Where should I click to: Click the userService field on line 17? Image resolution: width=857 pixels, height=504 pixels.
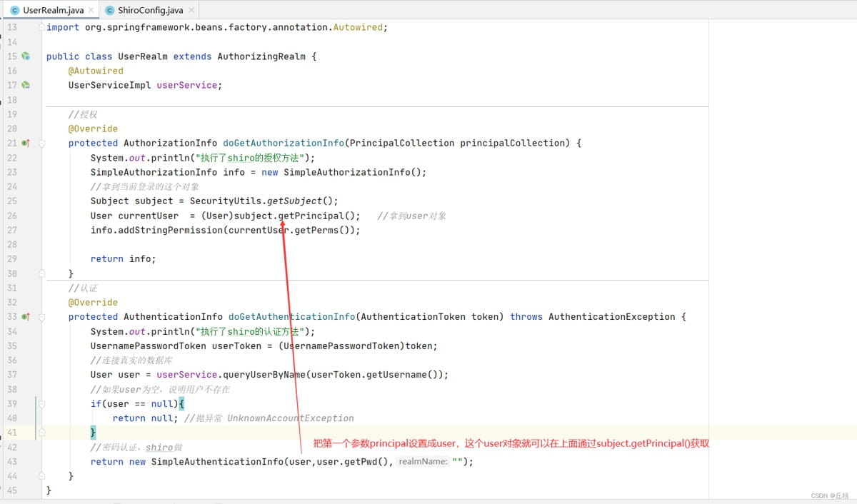[186, 85]
